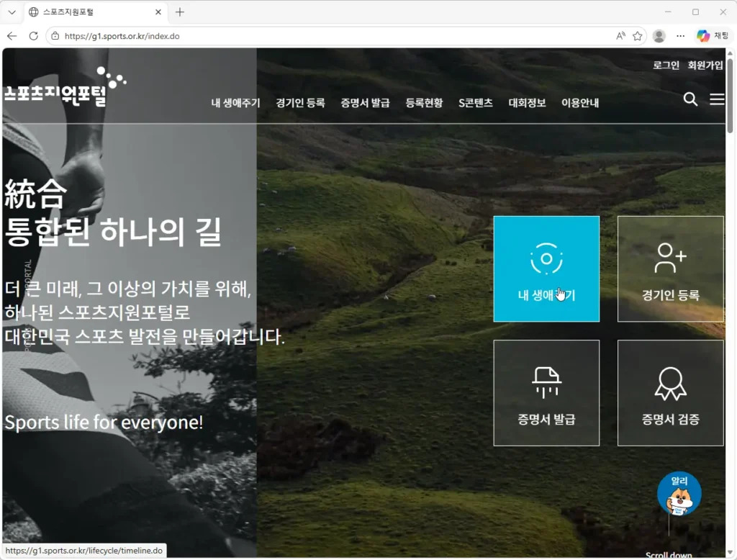The width and height of the screenshot is (737, 560).
Task: Open the 대회정보 navigation menu
Action: 527,102
